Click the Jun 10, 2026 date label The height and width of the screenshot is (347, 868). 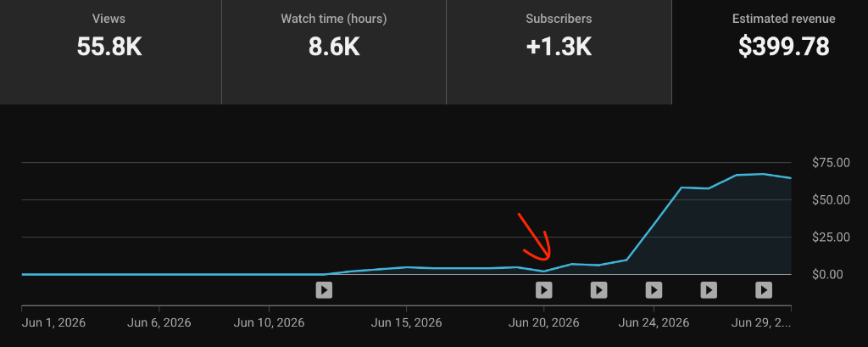[x=269, y=322]
